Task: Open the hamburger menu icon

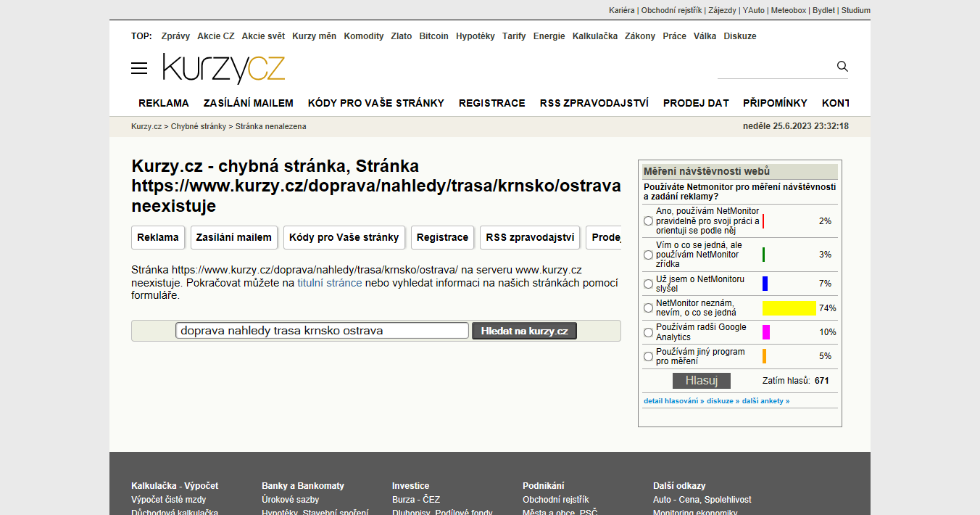Action: pyautogui.click(x=139, y=68)
